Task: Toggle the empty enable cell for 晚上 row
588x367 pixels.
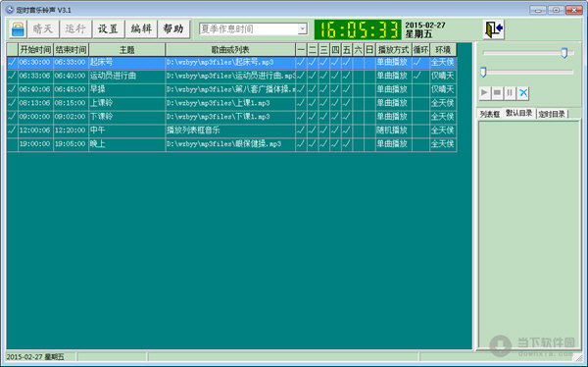Action: coord(12,144)
